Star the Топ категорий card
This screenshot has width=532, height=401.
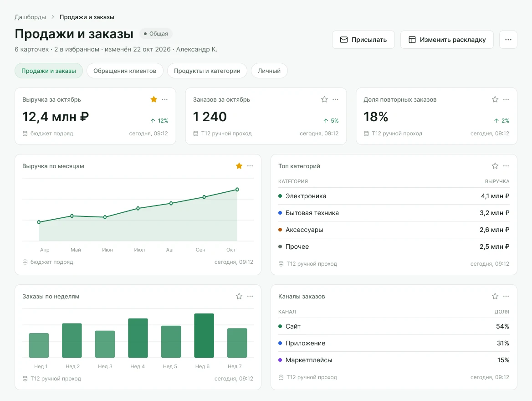coord(495,166)
